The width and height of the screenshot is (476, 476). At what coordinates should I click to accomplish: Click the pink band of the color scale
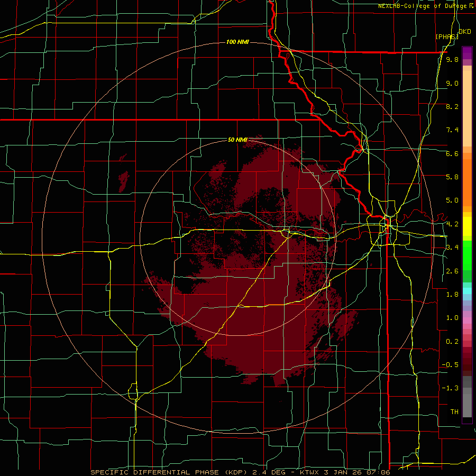[x=467, y=321]
